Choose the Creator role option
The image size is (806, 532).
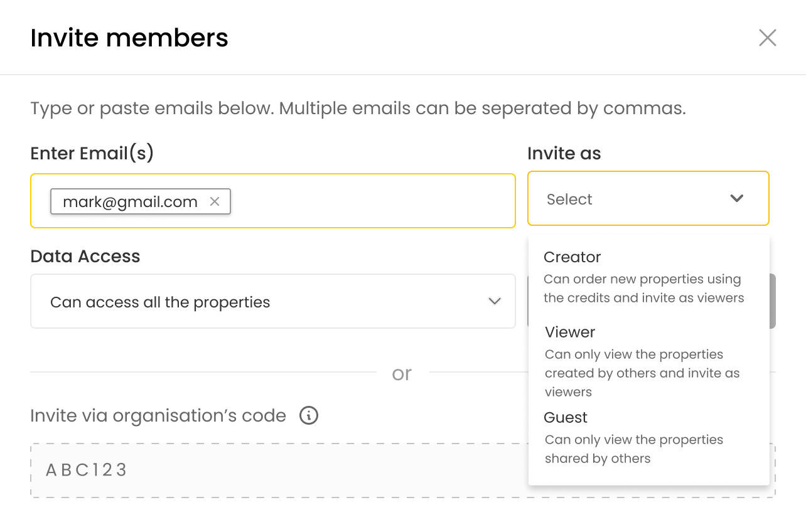[x=572, y=257]
